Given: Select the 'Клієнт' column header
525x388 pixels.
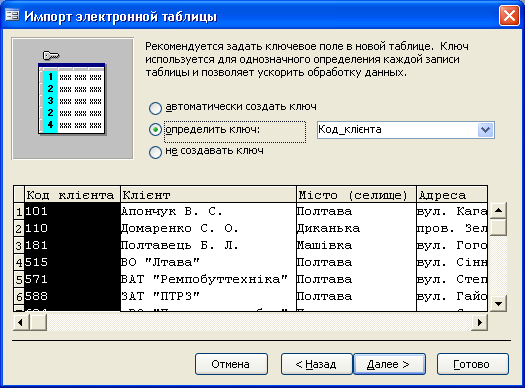Looking at the screenshot, I should click(208, 195).
